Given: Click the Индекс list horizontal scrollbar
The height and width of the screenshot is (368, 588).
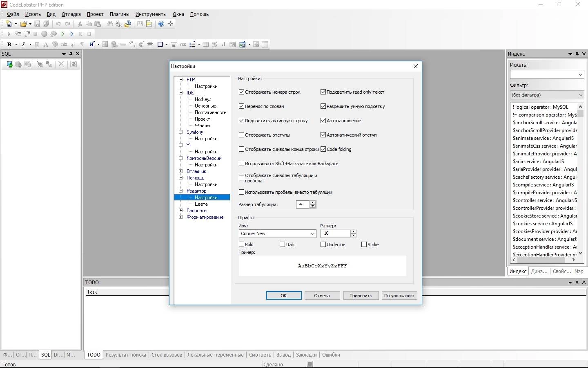Looking at the screenshot, I should click(x=543, y=260).
